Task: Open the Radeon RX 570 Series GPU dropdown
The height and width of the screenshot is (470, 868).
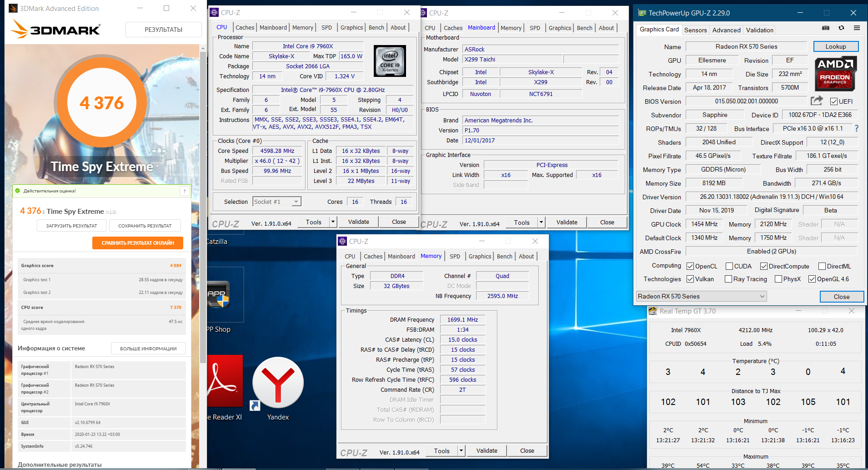Action: coord(701,296)
